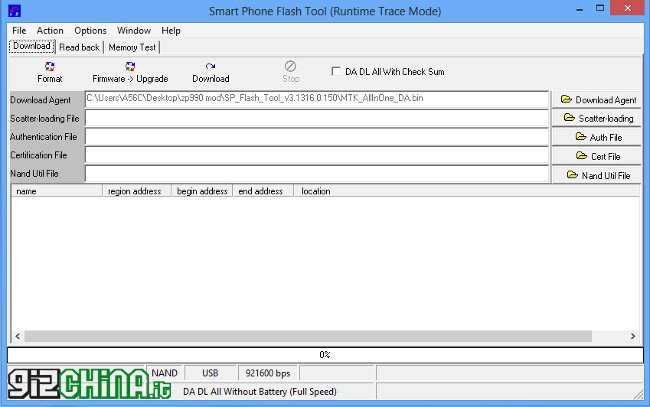
Task: Close the Smart Phone Flash Tool window
Action: pyautogui.click(x=628, y=8)
